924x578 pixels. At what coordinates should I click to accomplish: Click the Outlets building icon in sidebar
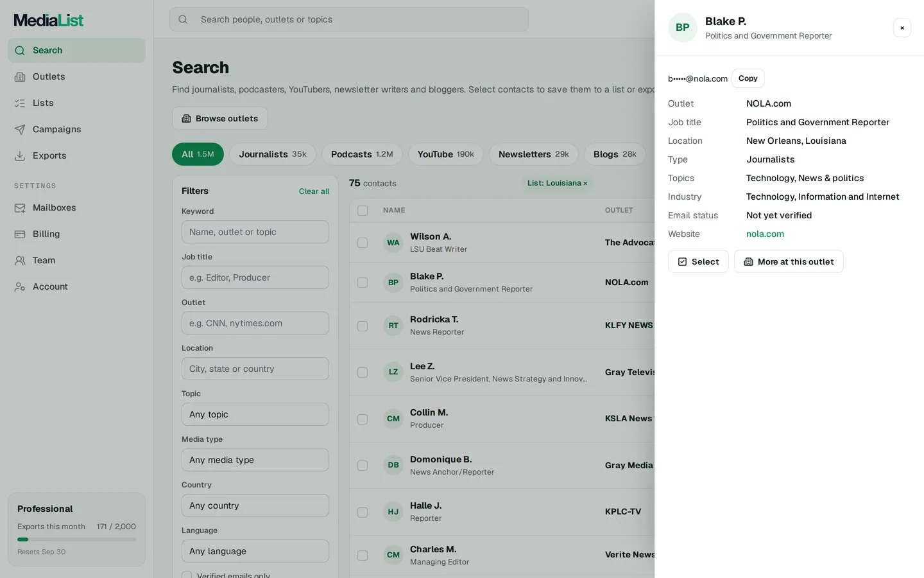point(20,77)
